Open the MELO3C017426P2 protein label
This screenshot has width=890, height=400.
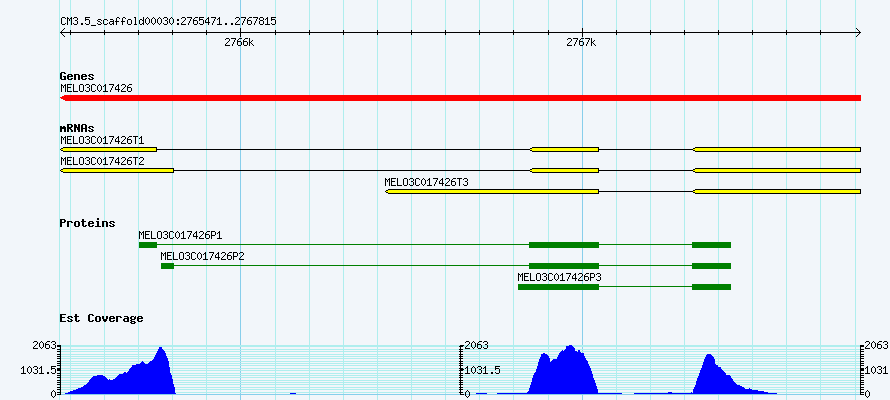(x=203, y=256)
